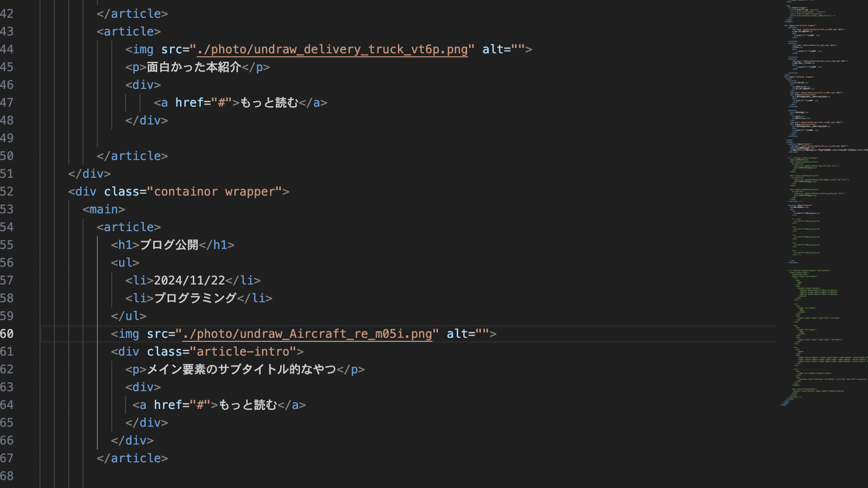
Task: Click the プログラミング list item text
Action: 195,298
